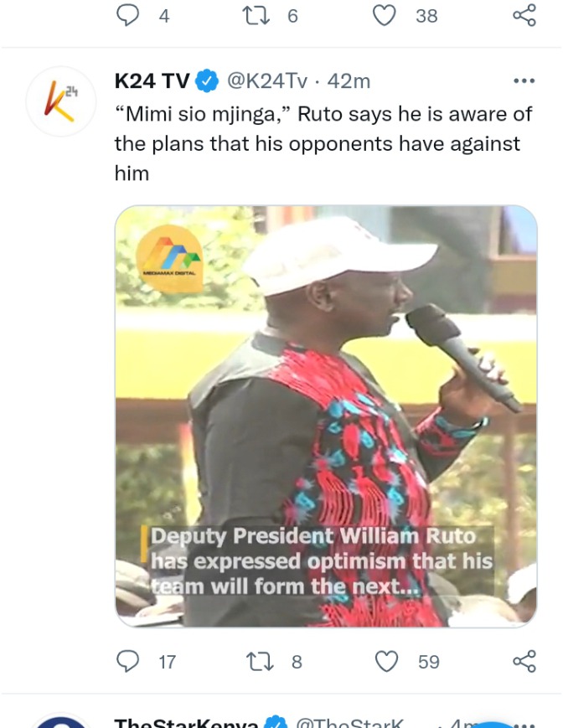Open the TheStarKenya account name
The image size is (563, 728).
(x=186, y=723)
